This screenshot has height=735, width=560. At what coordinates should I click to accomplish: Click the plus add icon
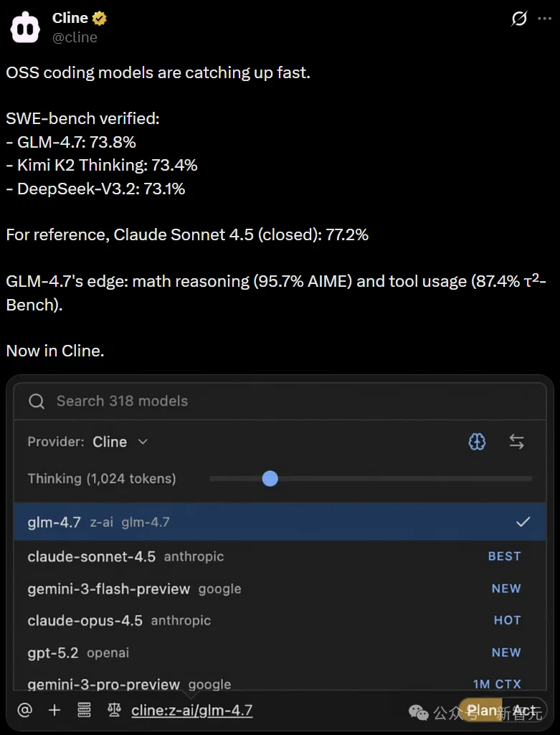click(x=54, y=710)
